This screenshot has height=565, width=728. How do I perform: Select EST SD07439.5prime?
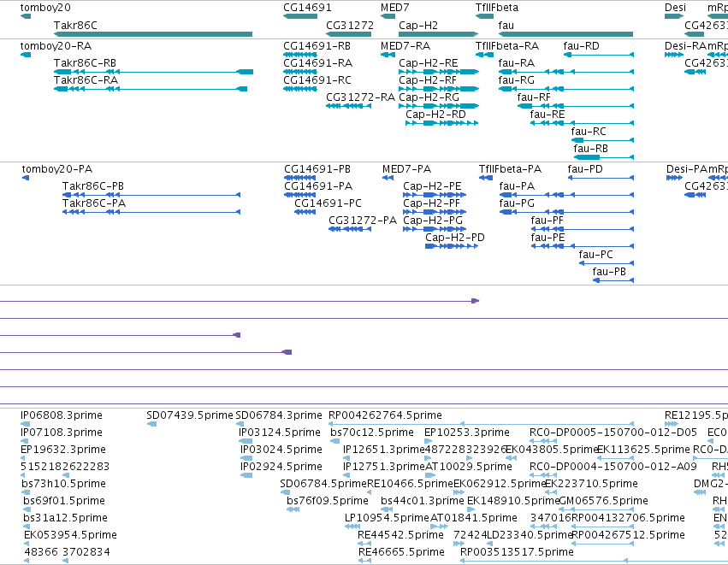click(189, 415)
